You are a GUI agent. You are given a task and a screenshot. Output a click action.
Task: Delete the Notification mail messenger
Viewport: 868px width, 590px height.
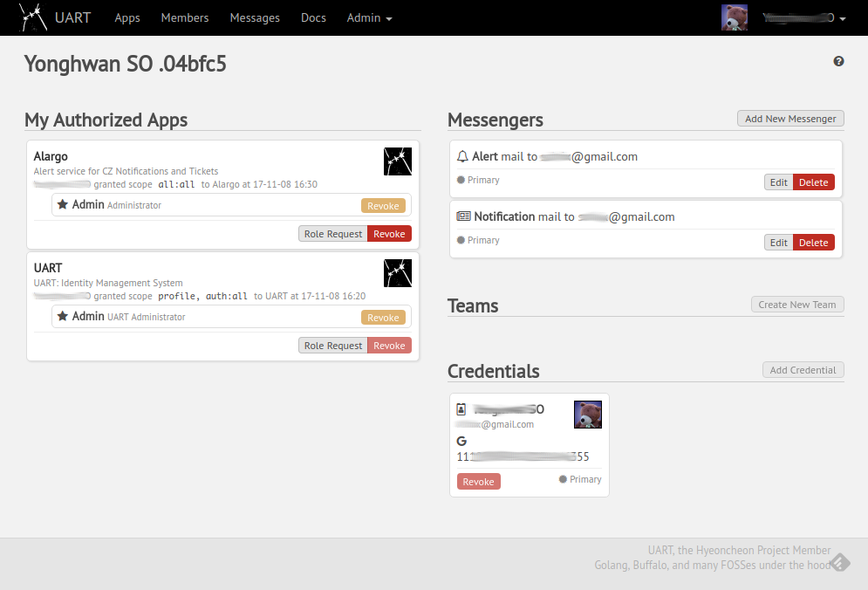[x=813, y=243]
